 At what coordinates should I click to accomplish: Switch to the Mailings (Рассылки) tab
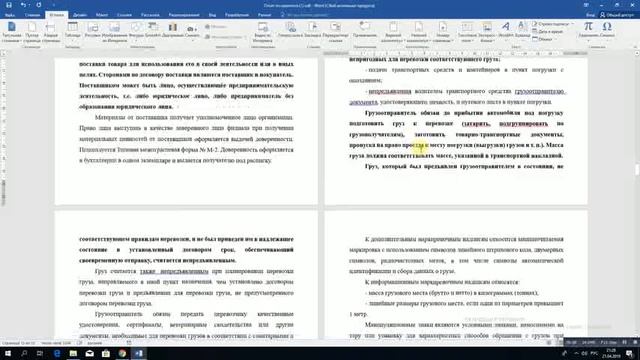150,15
